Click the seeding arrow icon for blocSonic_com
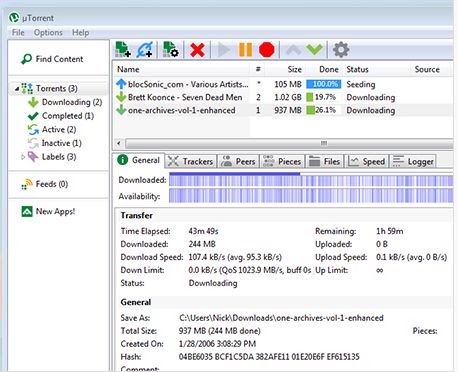This screenshot has height=372, width=458. tap(121, 84)
